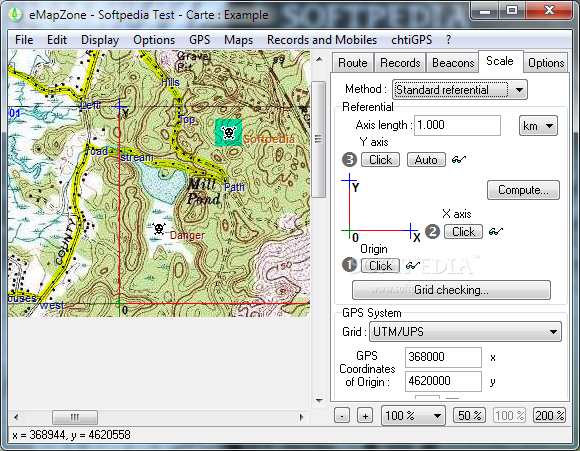This screenshot has width=580, height=451.
Task: Select the Scale tab
Action: click(x=500, y=61)
